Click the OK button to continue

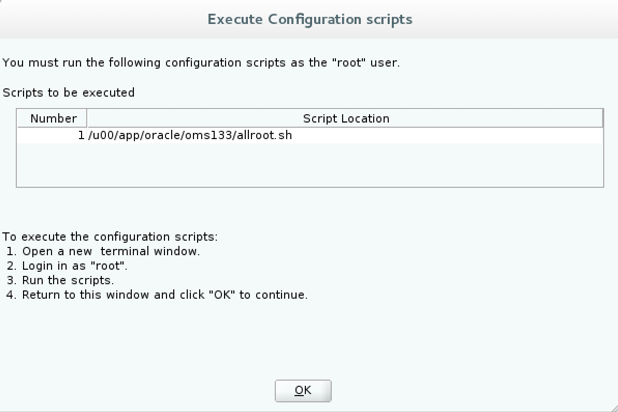coord(303,391)
